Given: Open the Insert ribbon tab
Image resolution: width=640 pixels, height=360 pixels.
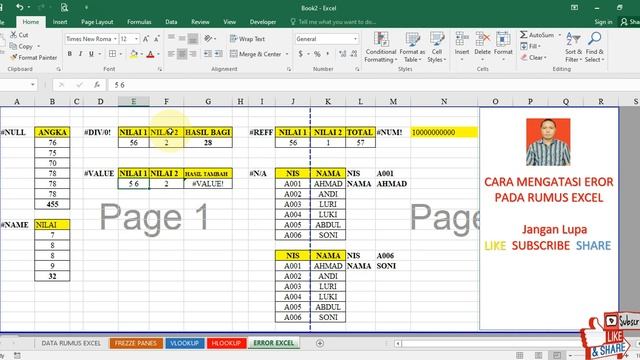Looking at the screenshot, I should point(60,22).
